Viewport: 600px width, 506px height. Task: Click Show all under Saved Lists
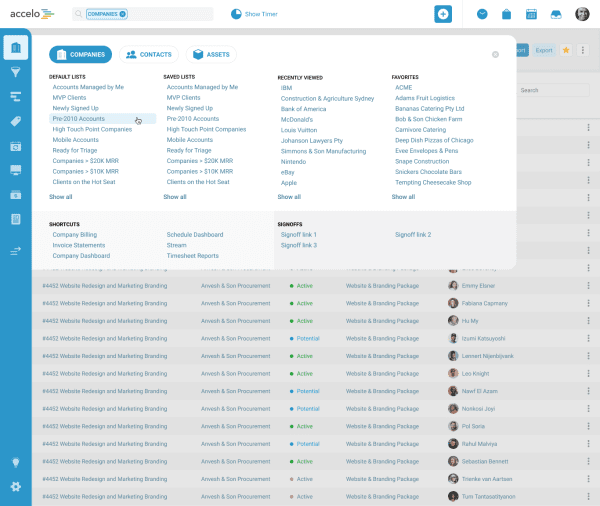tap(175, 197)
